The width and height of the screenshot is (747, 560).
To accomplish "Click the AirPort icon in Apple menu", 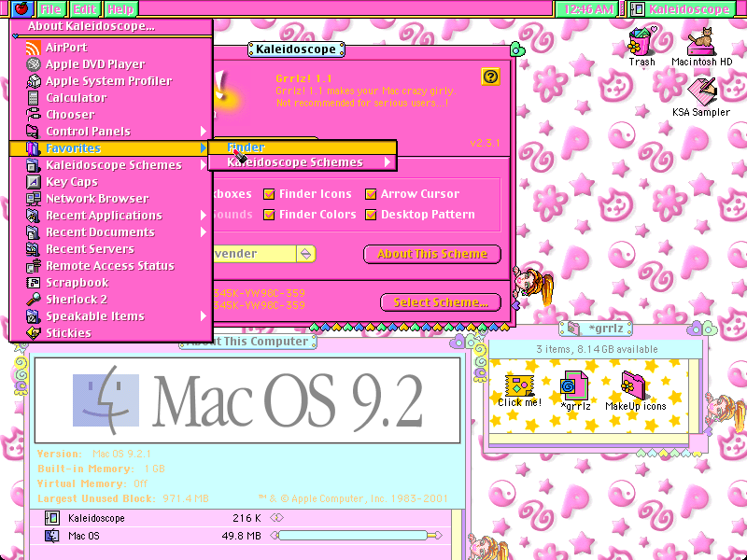I will click(33, 48).
